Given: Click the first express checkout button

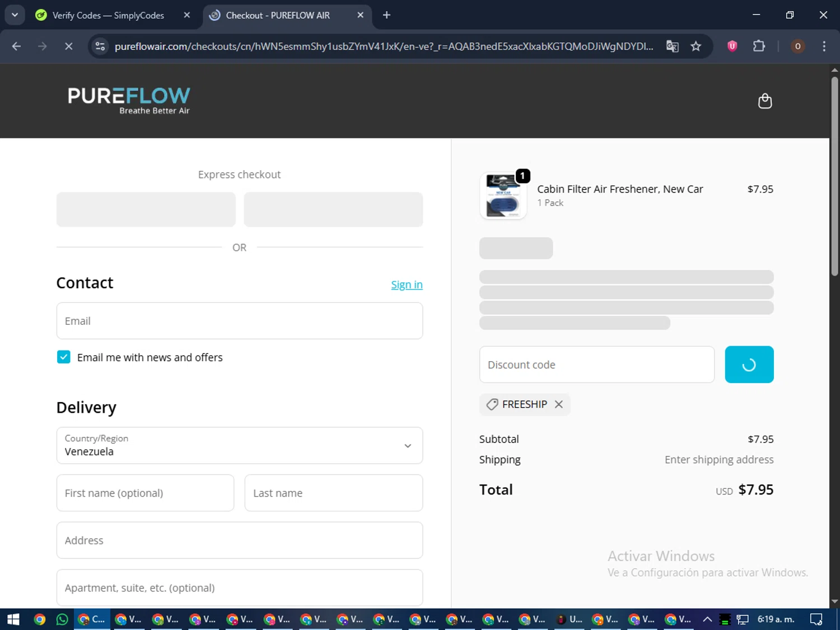Looking at the screenshot, I should click(146, 209).
